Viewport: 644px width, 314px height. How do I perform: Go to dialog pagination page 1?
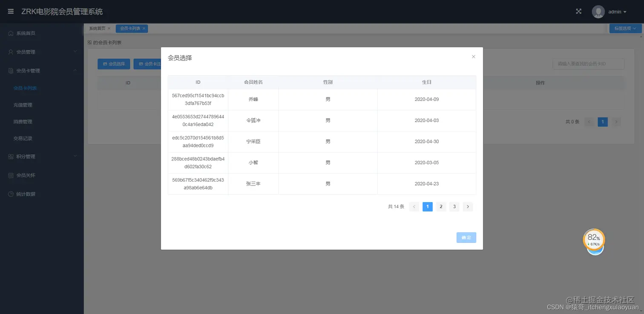428,207
